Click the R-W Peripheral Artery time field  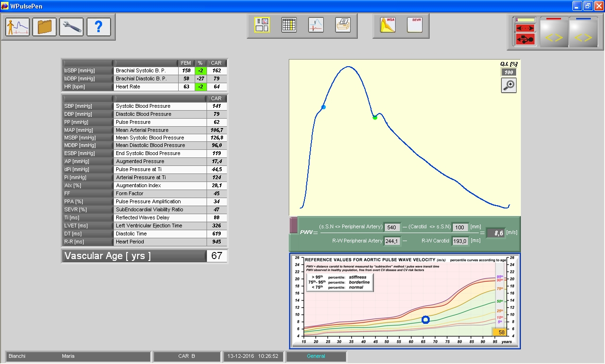point(392,241)
